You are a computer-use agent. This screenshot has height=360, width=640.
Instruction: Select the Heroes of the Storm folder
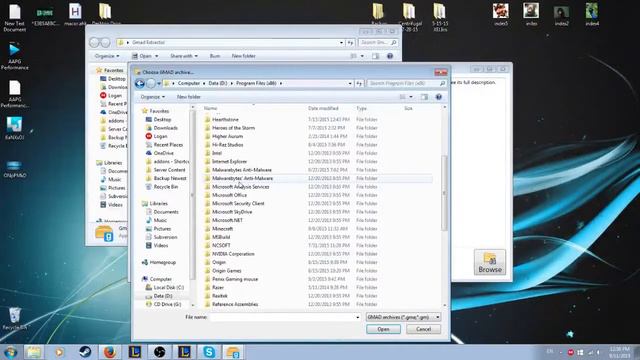[233, 128]
